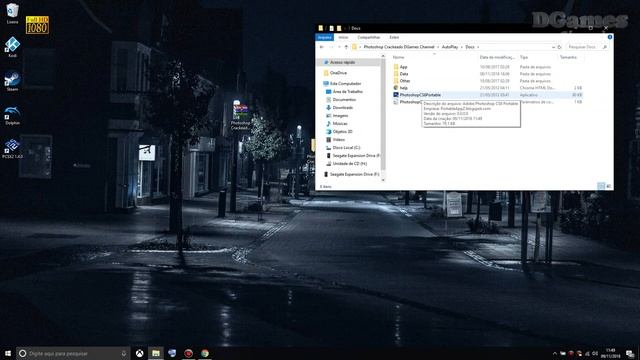Screen dimensions: 640x360
Task: Open the Início ribbon tab
Action: click(x=343, y=37)
